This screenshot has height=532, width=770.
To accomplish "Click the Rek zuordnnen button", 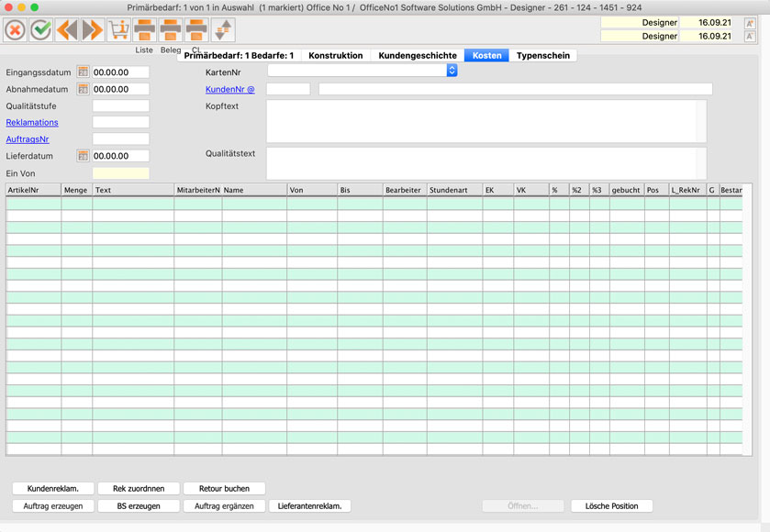I will tap(139, 488).
